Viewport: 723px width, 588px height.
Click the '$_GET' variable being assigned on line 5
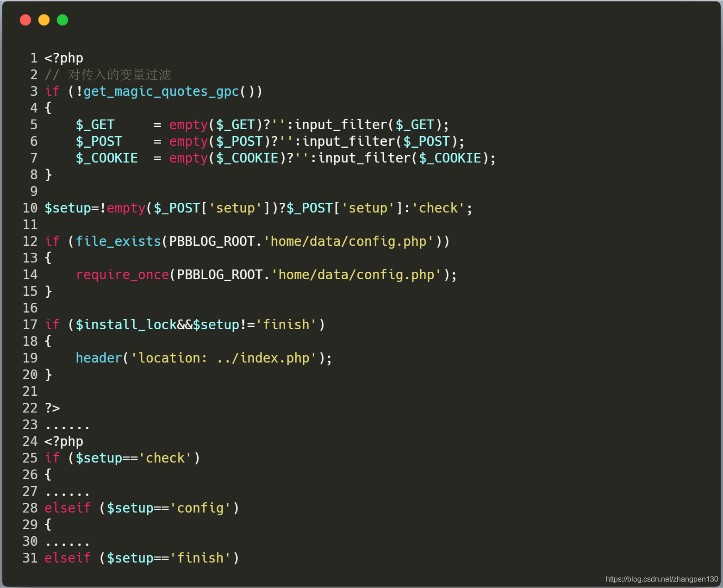(x=95, y=125)
